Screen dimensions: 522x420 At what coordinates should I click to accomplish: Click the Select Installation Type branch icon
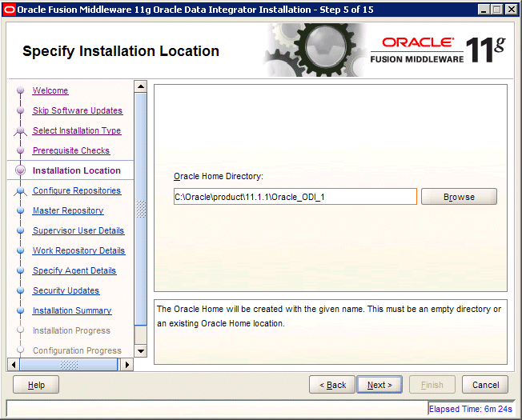click(x=20, y=131)
